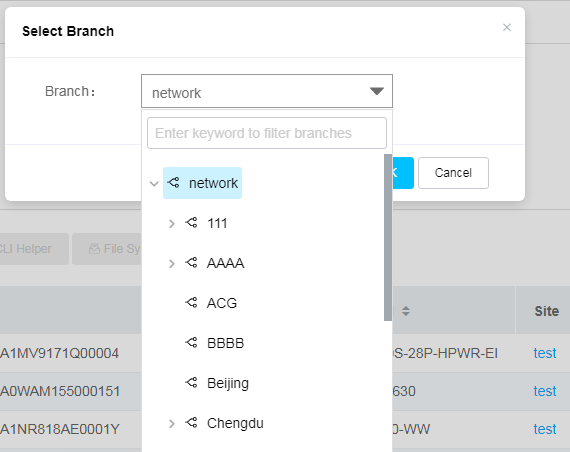Click the branch icon beside Beijing
Viewport: 570px width, 452px height.
click(x=191, y=383)
